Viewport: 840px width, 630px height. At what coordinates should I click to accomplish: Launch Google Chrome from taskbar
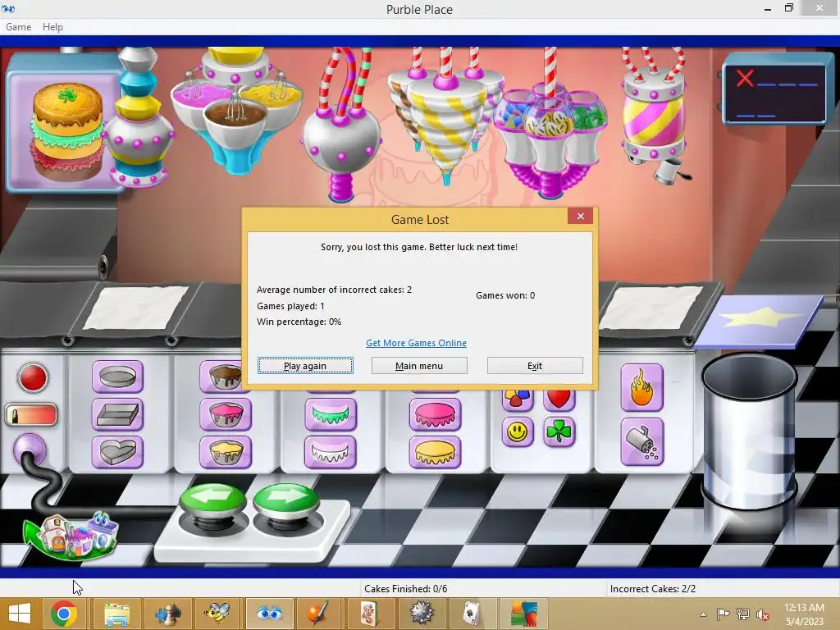[x=64, y=614]
